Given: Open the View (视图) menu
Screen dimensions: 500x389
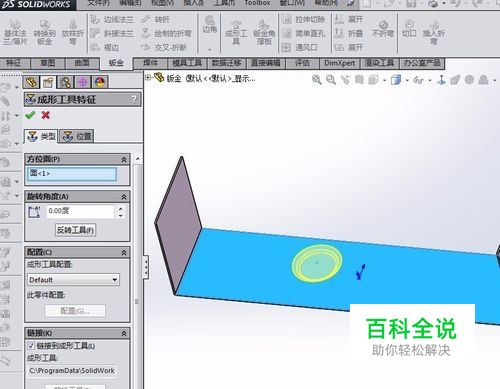Looking at the screenshot, I should pyautogui.click(x=162, y=3).
